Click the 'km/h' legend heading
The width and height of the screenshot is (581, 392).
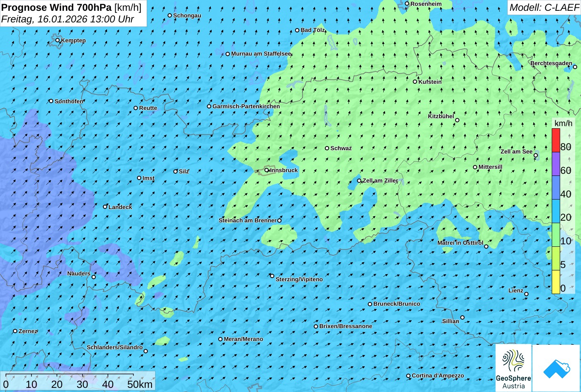point(563,124)
